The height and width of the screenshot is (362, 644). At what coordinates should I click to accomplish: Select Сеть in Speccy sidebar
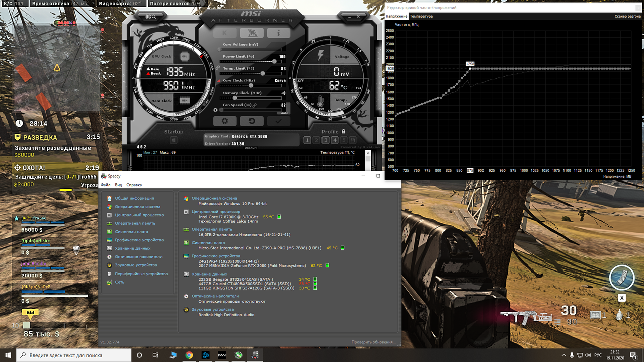point(119,282)
